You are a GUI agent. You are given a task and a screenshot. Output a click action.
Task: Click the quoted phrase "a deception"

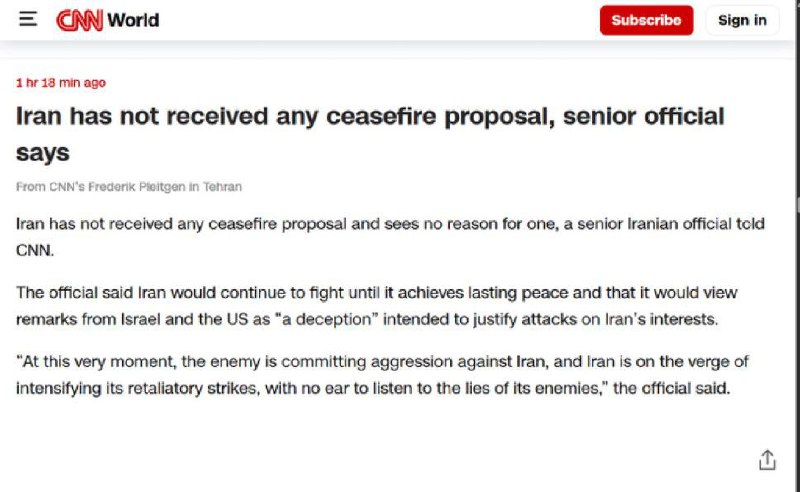[x=327, y=319]
